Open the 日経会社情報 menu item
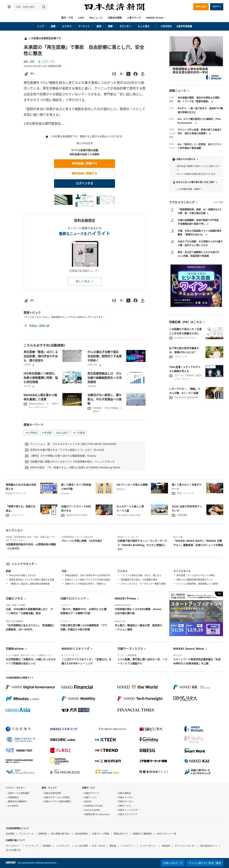229x868 pixels. point(114,17)
